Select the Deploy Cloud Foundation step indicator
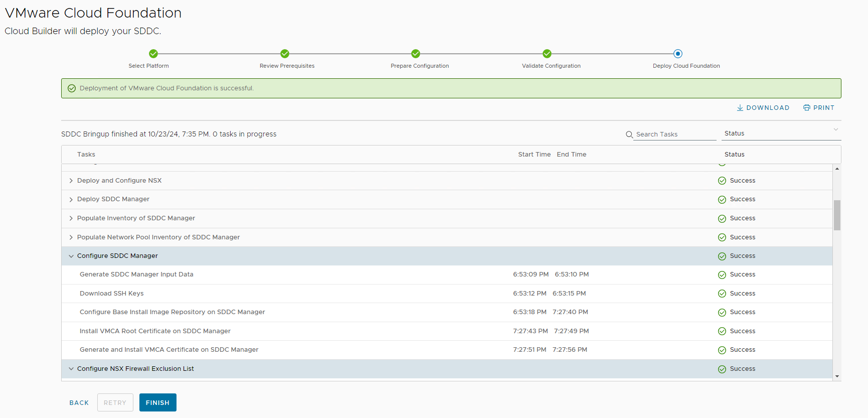The height and width of the screenshot is (418, 868). (x=678, y=54)
